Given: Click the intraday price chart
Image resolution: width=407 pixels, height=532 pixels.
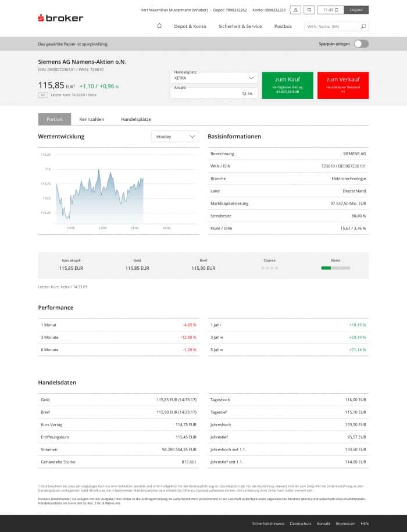Looking at the screenshot, I should point(118,191).
